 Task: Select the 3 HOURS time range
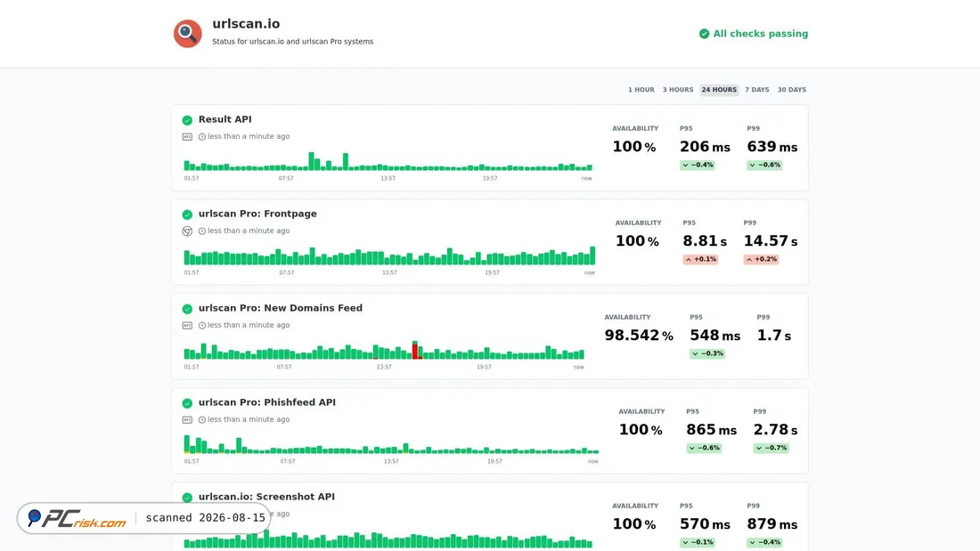[x=678, y=90]
